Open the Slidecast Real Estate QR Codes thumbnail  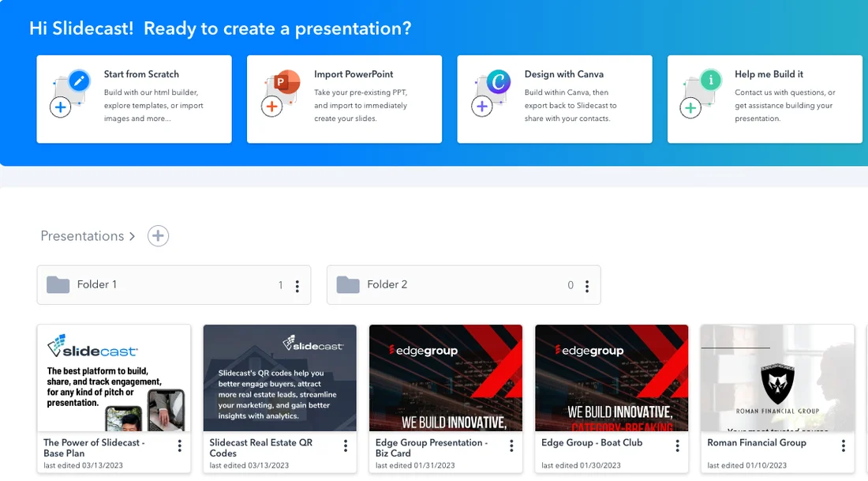click(279, 378)
